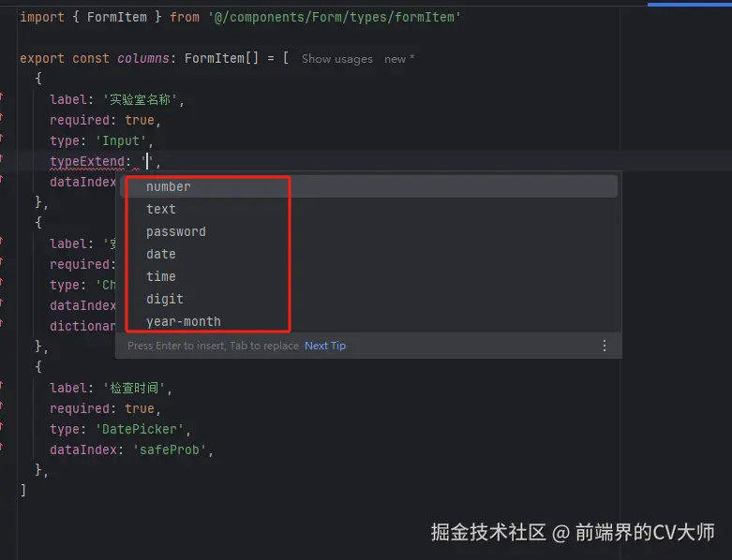The image size is (732, 560).
Task: Click the 'new *' inlay hint
Action: pos(399,59)
